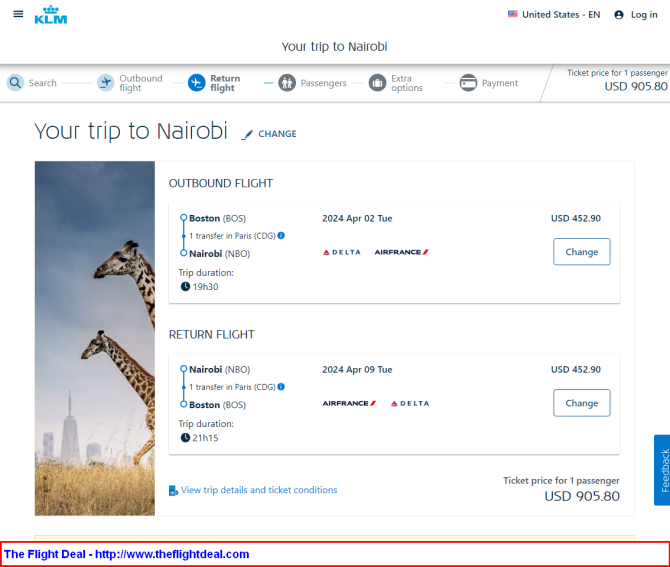The image size is (670, 567).
Task: Go to the Passengers step label
Action: click(323, 83)
